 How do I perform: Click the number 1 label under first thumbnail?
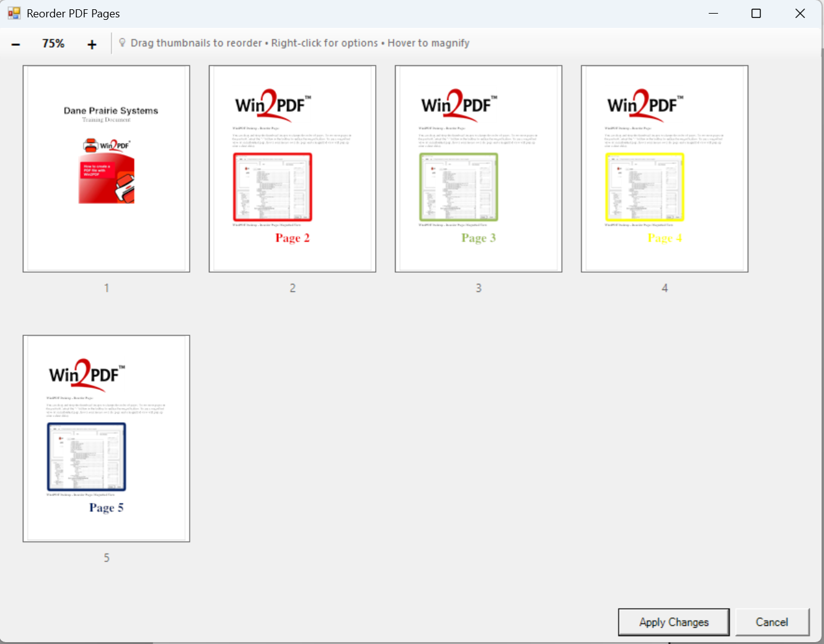click(107, 288)
